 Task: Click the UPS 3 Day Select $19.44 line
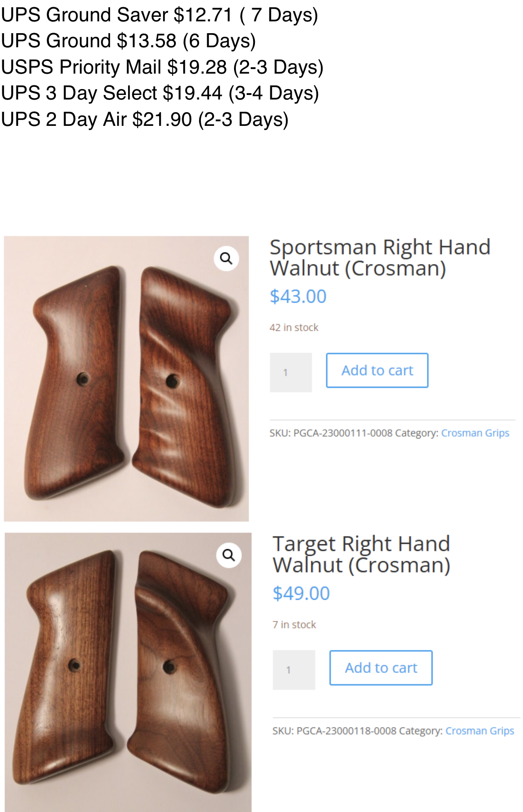coord(160,93)
